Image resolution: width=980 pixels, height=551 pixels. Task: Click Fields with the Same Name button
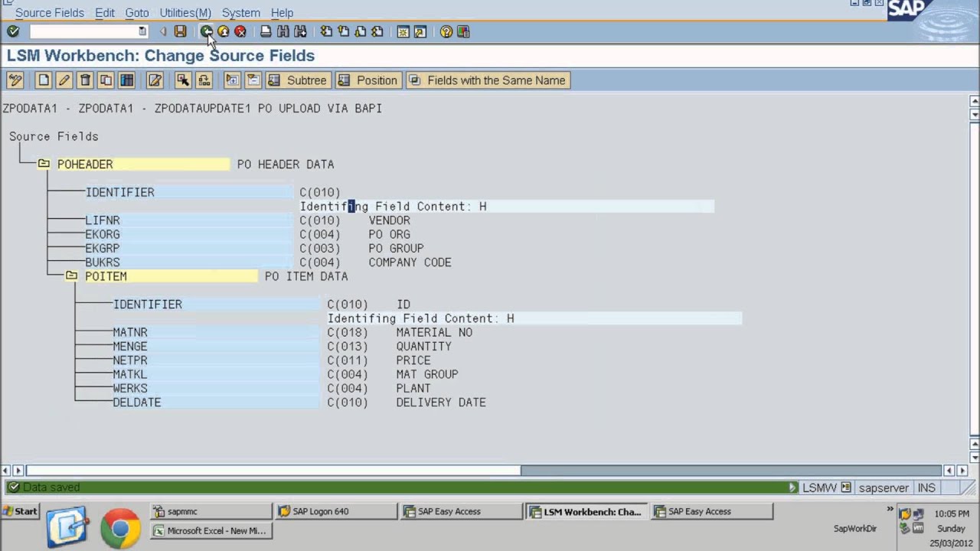pos(488,80)
